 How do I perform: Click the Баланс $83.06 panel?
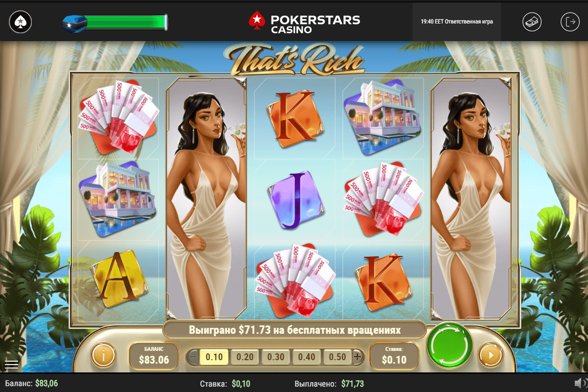click(x=154, y=356)
